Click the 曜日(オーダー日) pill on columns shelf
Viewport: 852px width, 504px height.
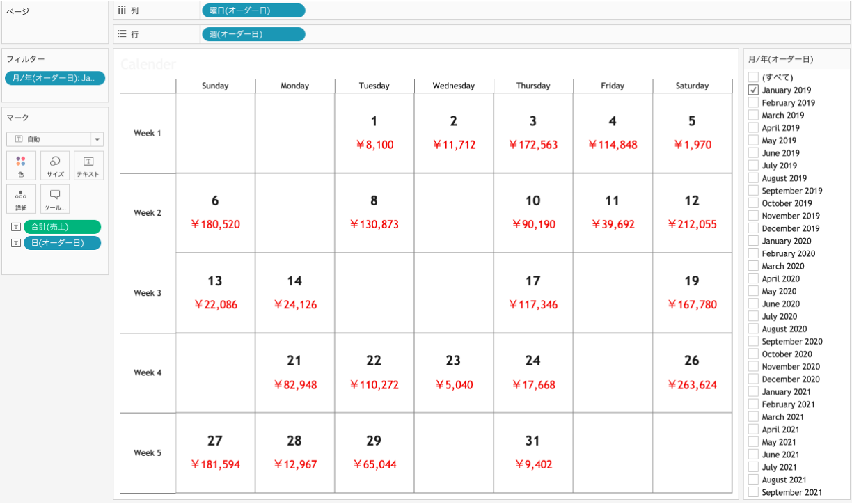point(253,10)
